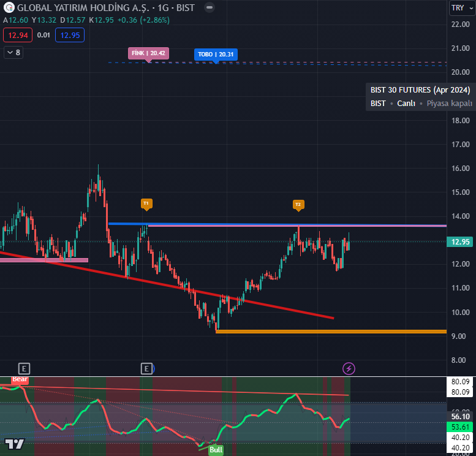Select the red descending trendline
The height and width of the screenshot is (456, 476).
[x=167, y=285]
